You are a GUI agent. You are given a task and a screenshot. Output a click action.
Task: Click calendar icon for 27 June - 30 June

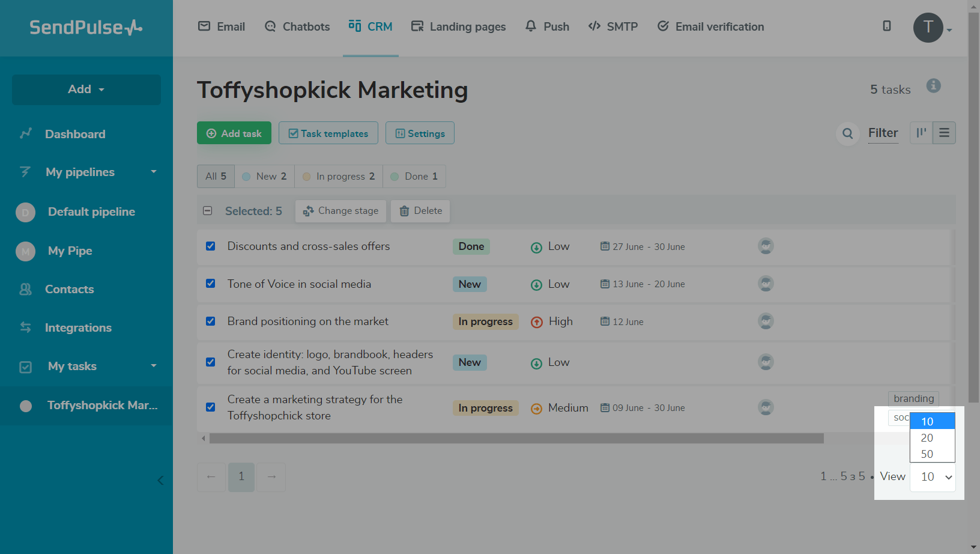[605, 246]
